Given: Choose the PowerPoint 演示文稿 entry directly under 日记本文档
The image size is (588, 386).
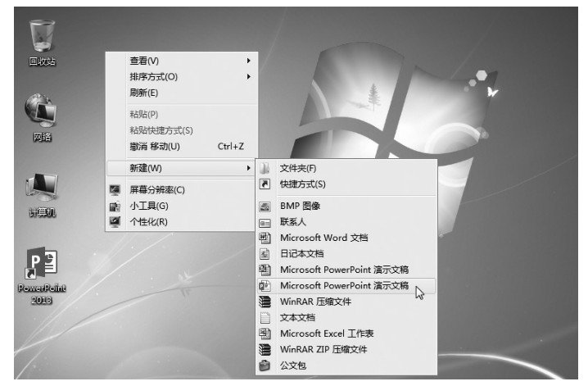Looking at the screenshot, I should (x=346, y=270).
